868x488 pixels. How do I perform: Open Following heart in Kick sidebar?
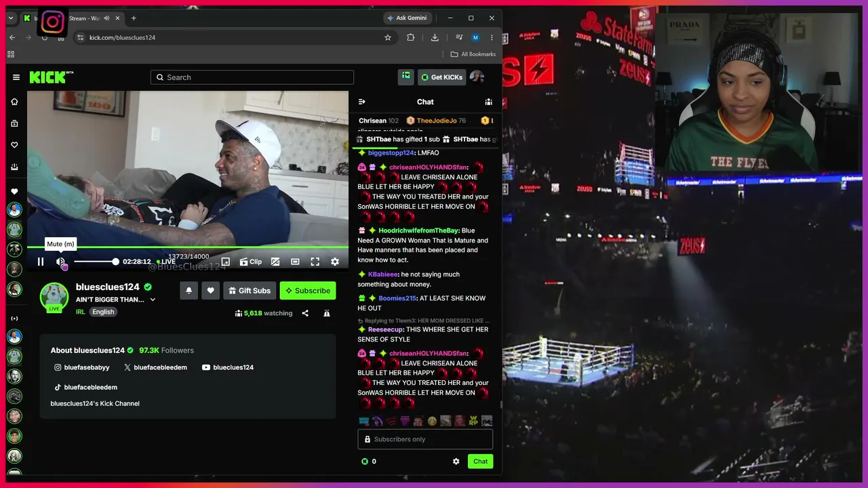point(14,145)
